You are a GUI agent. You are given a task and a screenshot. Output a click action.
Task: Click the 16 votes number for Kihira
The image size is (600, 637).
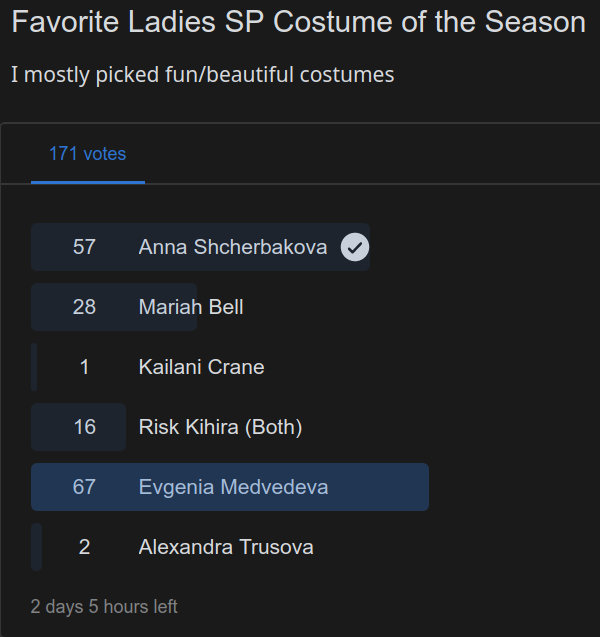pyautogui.click(x=84, y=427)
